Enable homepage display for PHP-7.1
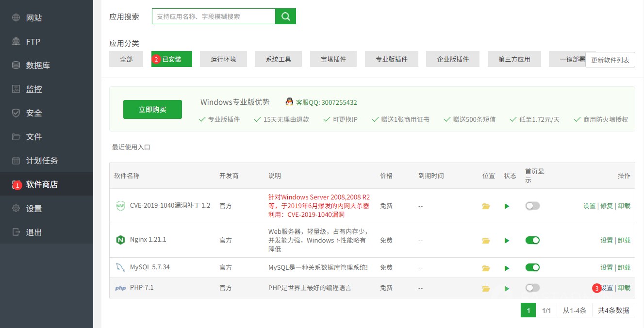Viewport: 644px width, 328px height. point(532,288)
